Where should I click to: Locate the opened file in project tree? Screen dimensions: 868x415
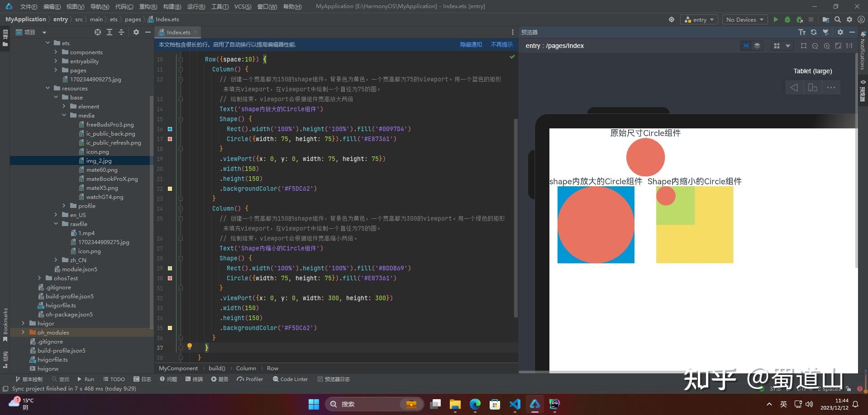tap(98, 32)
